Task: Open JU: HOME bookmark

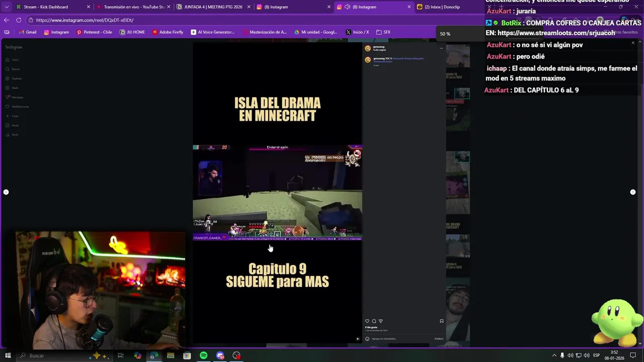Action: tap(132, 32)
